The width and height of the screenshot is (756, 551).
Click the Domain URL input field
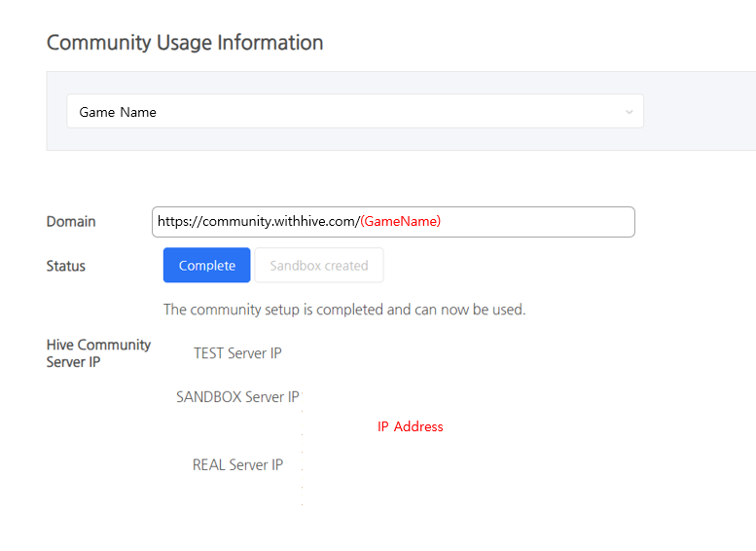coord(393,222)
